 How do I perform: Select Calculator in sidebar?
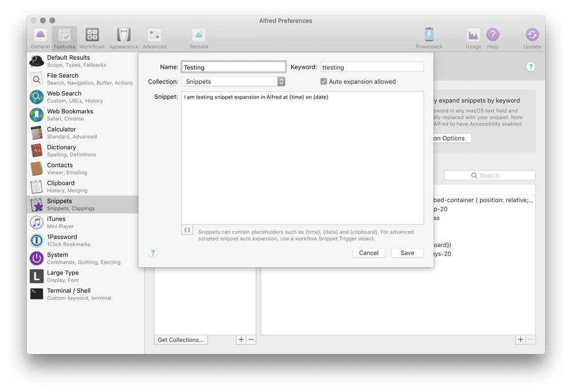pos(83,133)
